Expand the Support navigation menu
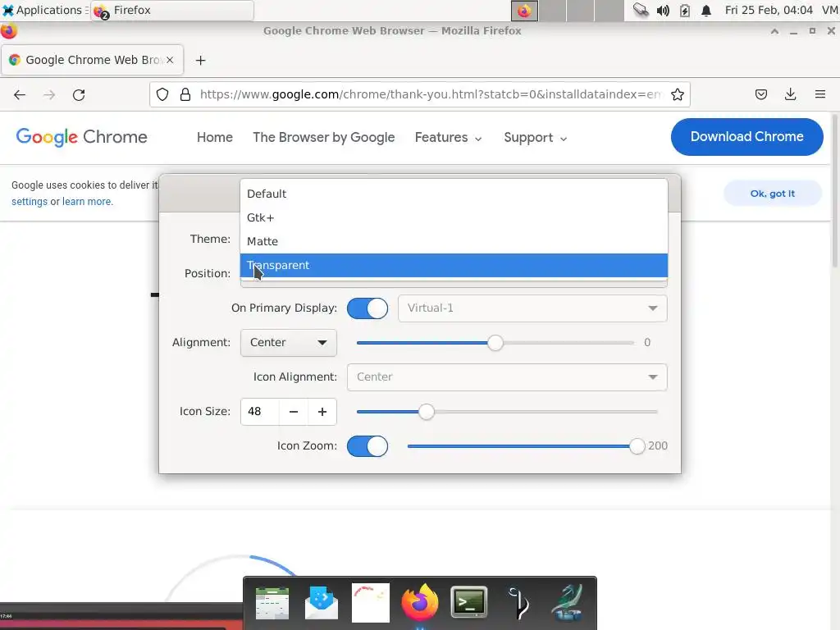Screen dimensions: 840x630 [535, 138]
